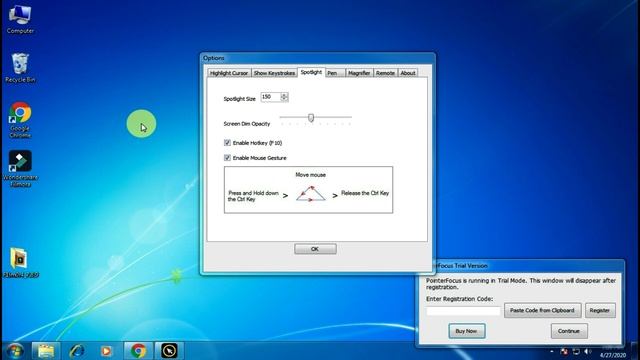Select the Google Chrome desktop shortcut
Viewport: 640px width, 360px height.
(x=20, y=120)
